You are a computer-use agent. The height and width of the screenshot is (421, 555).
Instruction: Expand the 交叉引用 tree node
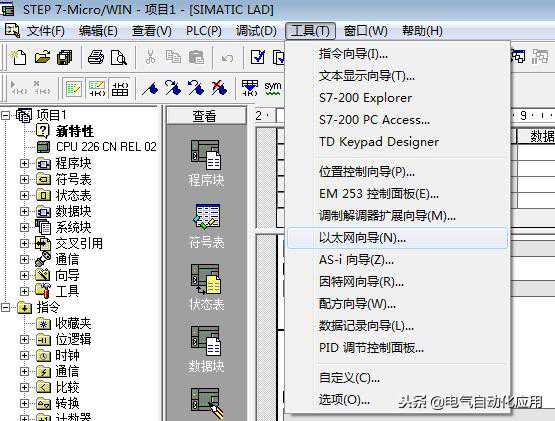[x=24, y=243]
